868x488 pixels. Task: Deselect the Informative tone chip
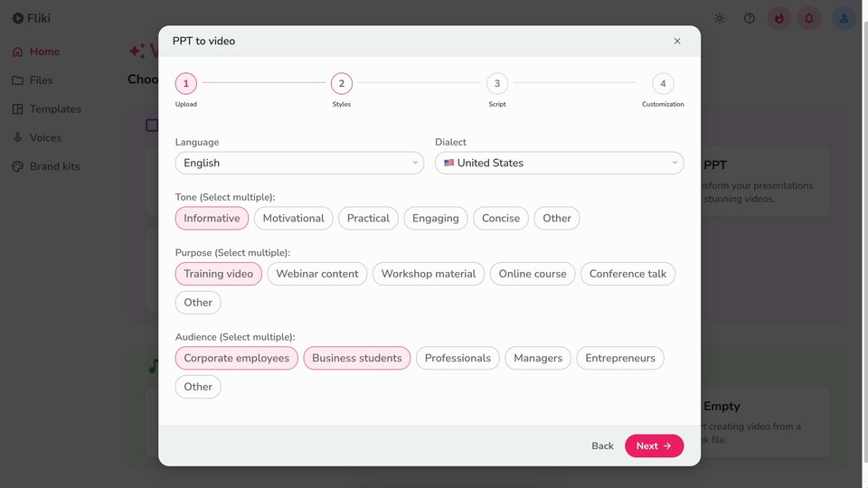212,218
